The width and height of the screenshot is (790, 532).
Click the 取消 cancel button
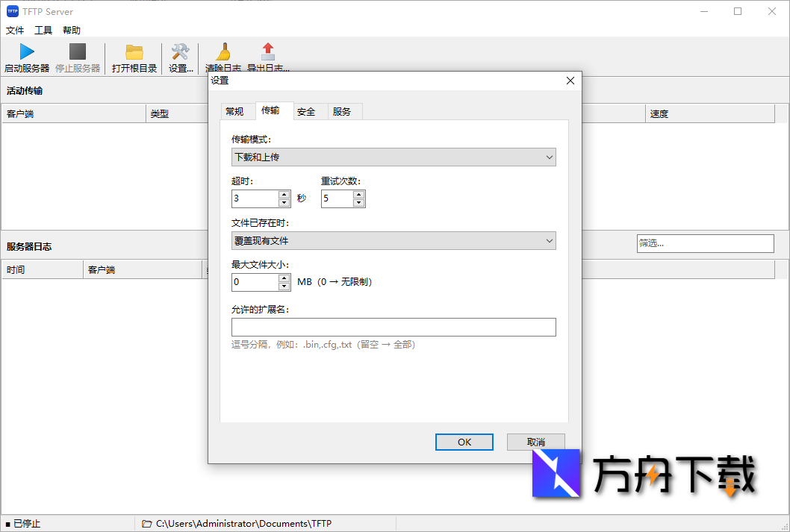point(536,442)
